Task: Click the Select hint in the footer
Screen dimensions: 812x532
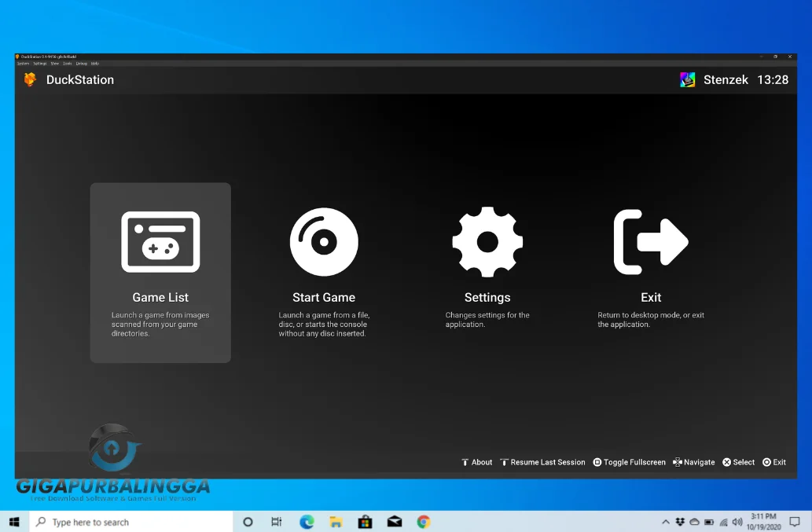Action: pyautogui.click(x=738, y=462)
